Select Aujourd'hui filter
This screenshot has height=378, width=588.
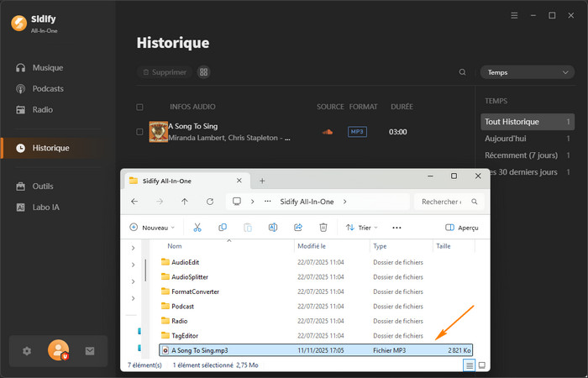point(528,139)
